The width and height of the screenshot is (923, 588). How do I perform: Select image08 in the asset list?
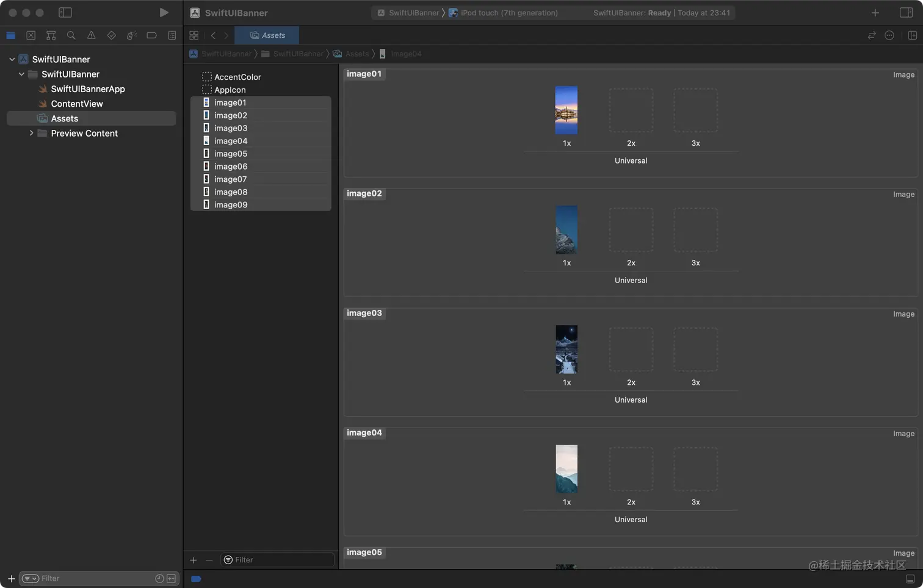pos(261,192)
